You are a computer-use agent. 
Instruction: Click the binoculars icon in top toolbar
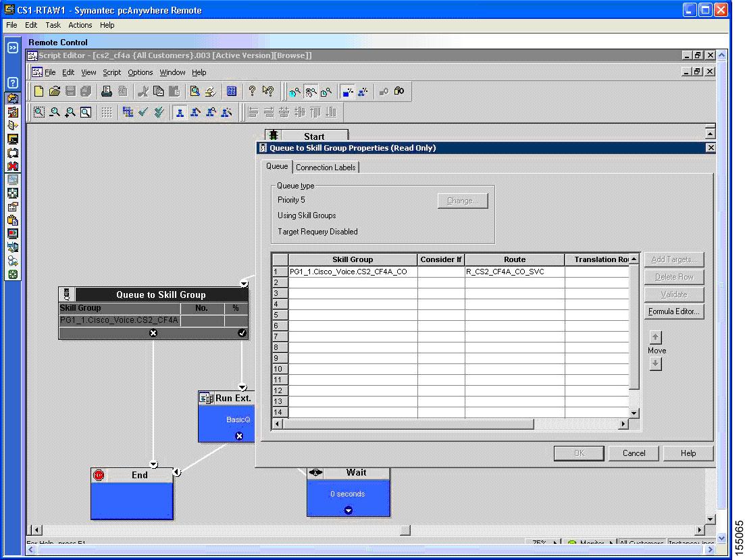399,91
